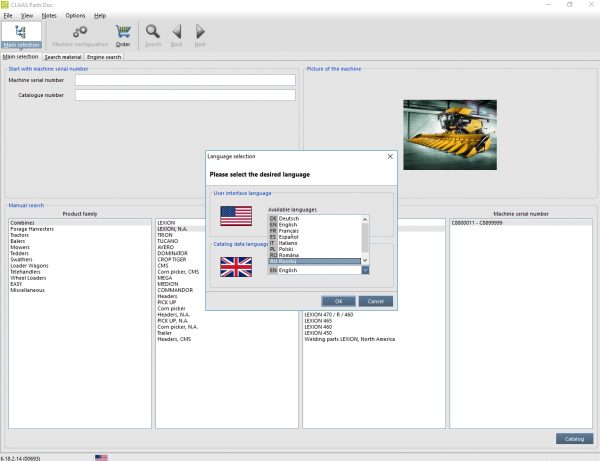Select Italiano in available languages
This screenshot has width=600, height=461.
point(315,243)
